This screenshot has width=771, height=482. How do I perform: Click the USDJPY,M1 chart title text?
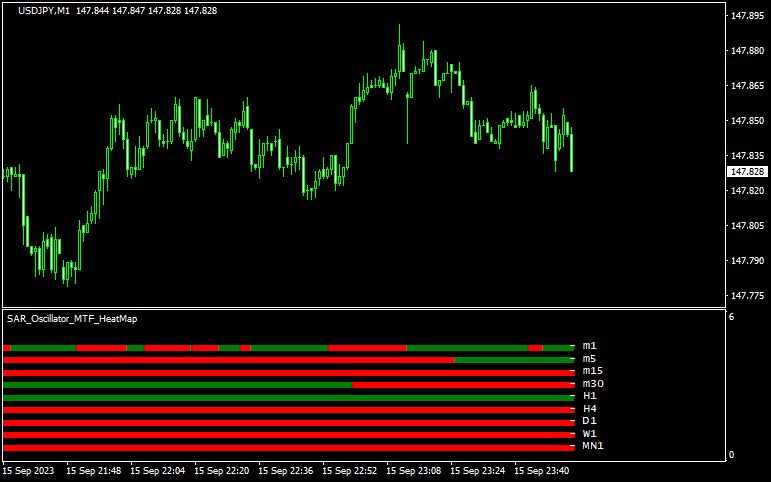[44, 11]
